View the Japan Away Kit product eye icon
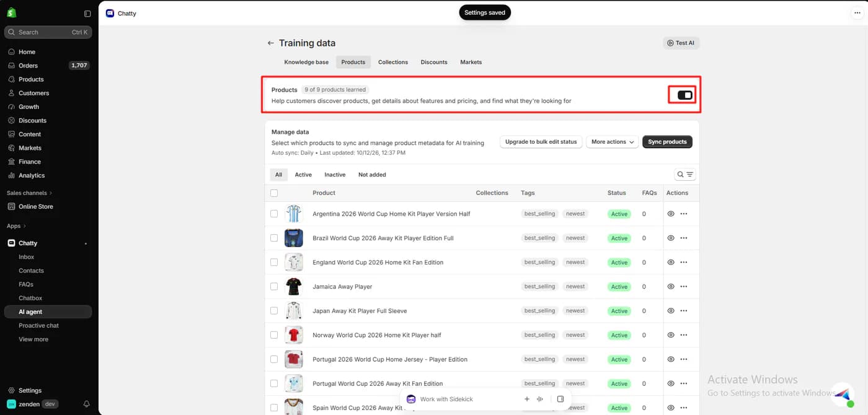This screenshot has height=415, width=868. [x=670, y=311]
